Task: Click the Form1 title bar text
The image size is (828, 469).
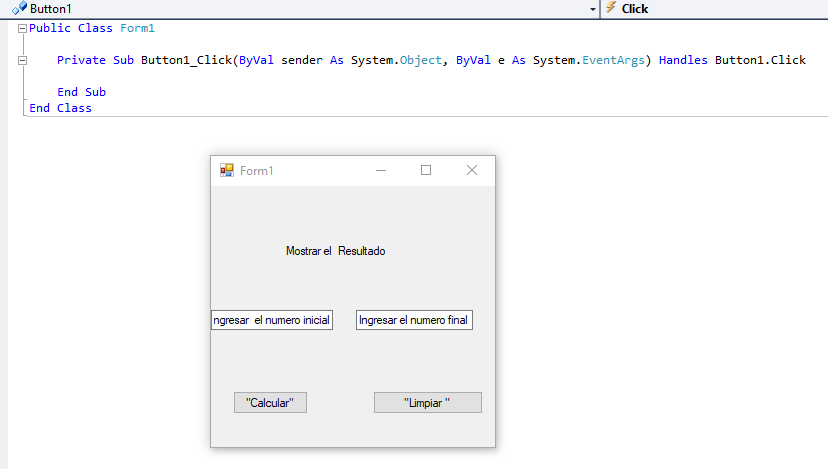Action: pyautogui.click(x=257, y=171)
